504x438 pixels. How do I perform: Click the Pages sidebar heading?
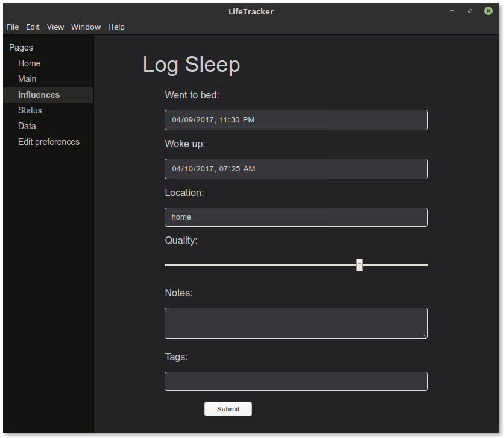click(x=21, y=48)
